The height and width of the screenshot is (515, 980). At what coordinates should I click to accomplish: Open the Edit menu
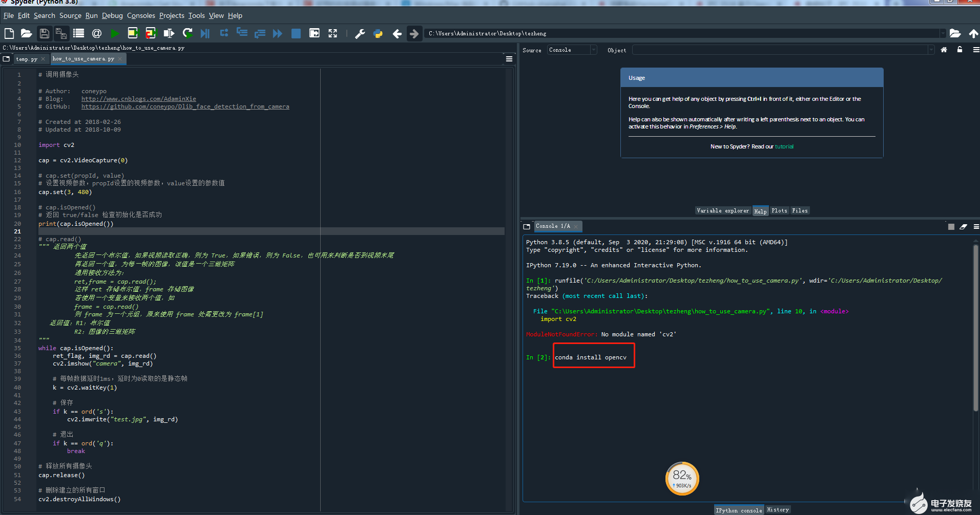[x=24, y=16]
